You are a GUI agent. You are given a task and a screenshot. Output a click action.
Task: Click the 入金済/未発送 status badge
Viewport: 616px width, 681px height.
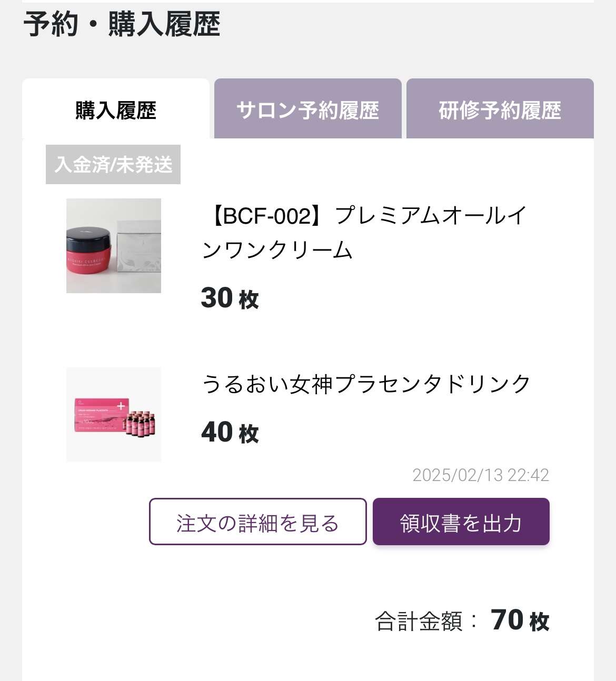click(113, 164)
